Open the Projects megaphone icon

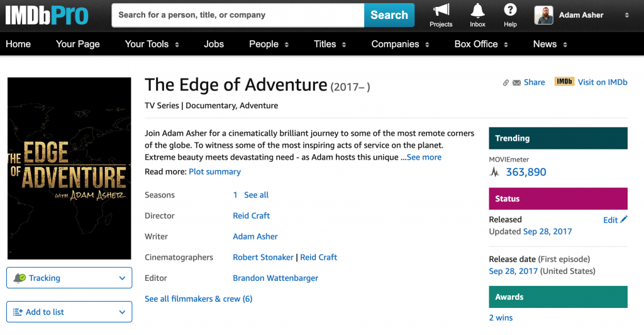(x=441, y=10)
